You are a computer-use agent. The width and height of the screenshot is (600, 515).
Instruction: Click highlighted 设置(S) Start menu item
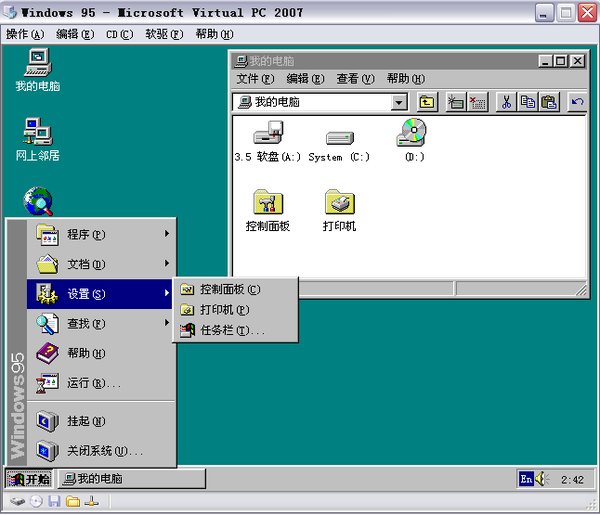(x=99, y=293)
